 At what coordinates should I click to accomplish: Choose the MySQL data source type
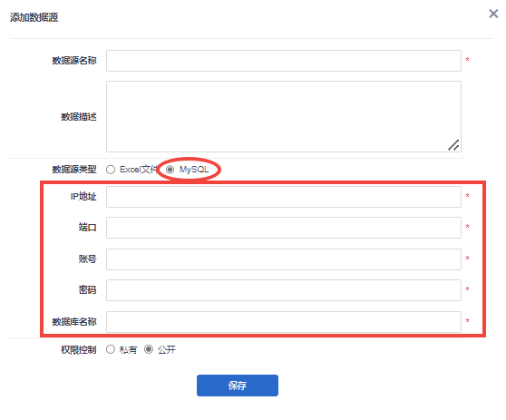170,170
